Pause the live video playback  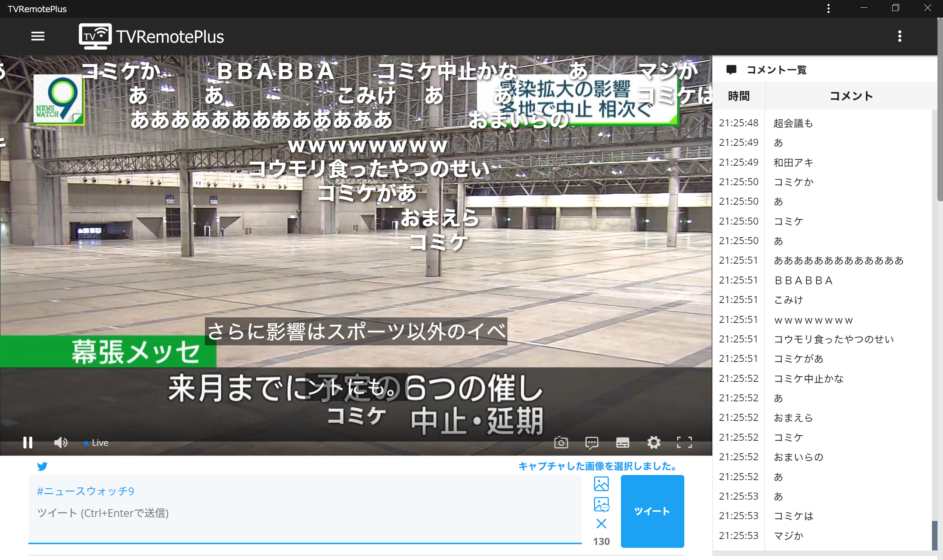(28, 442)
